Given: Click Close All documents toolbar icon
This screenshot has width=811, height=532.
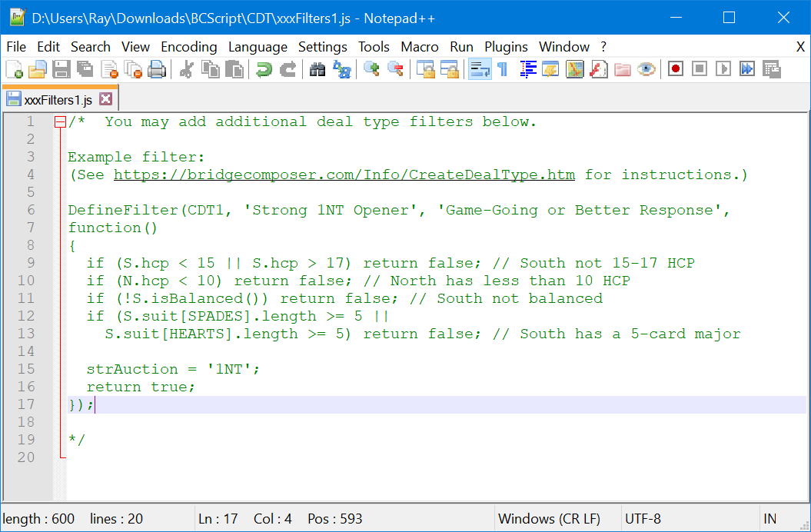Looking at the screenshot, I should point(133,69).
